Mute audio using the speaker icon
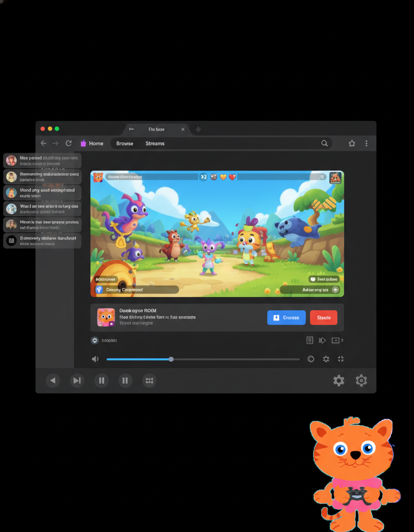 click(95, 359)
